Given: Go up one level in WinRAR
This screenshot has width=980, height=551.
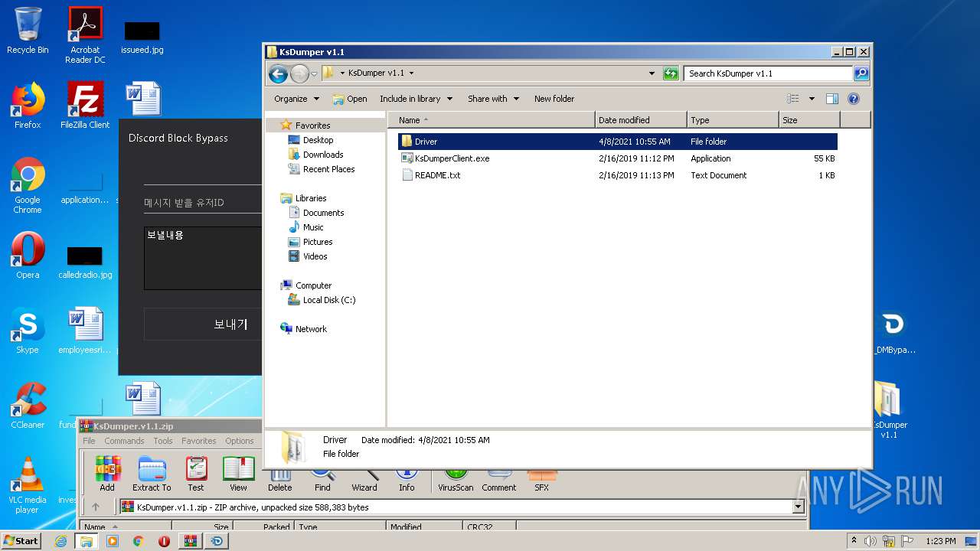Looking at the screenshot, I should [96, 507].
